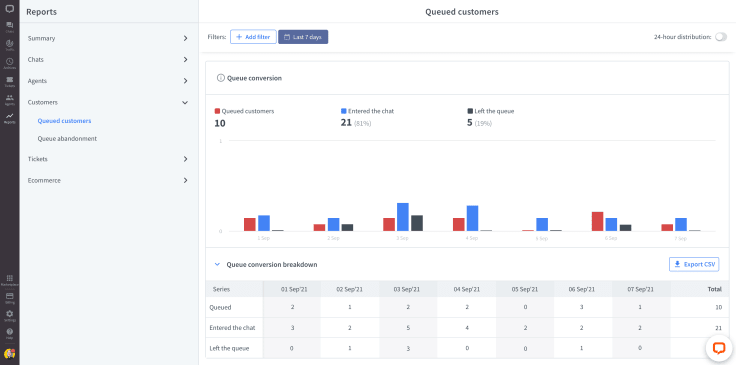The image size is (736, 365).
Task: Open the Settings gear icon
Action: tap(9, 315)
